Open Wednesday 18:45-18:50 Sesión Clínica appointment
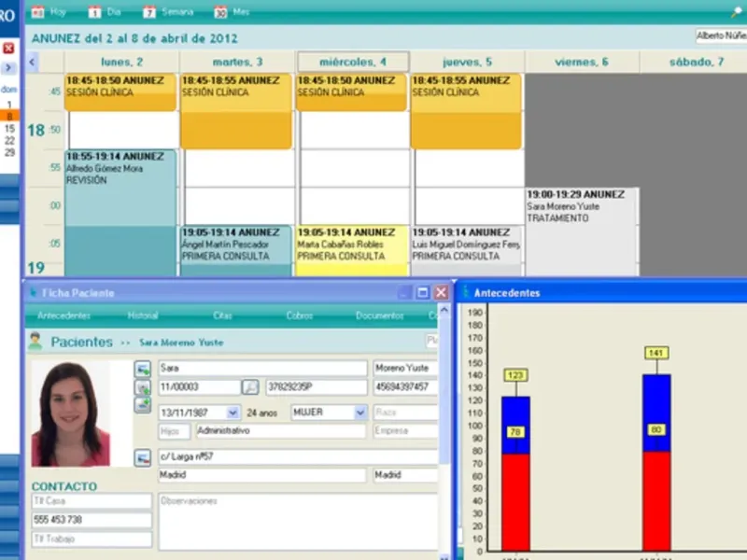 pyautogui.click(x=351, y=91)
